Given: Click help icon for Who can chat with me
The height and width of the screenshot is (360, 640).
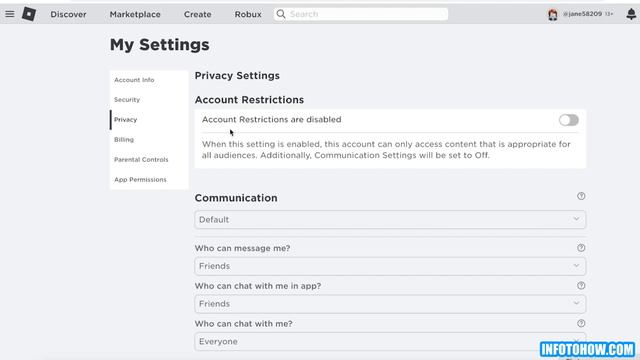Looking at the screenshot, I should pos(581,323).
